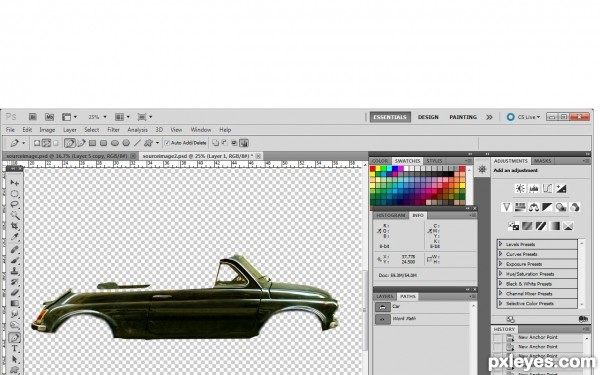Select the Crop tool

pos(15,226)
